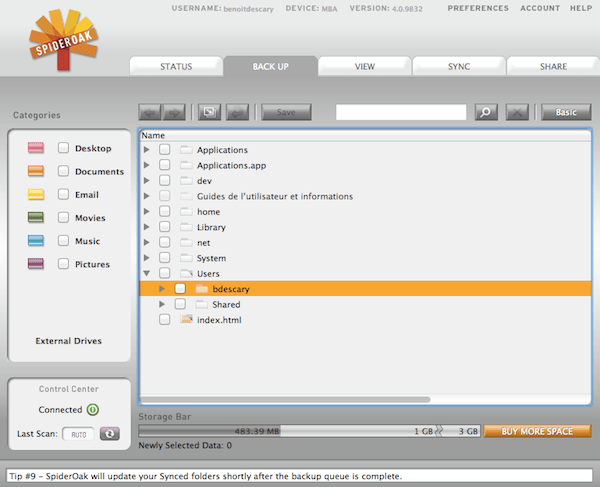Open the Status tab
Image resolution: width=600 pixels, height=487 pixels.
point(176,66)
